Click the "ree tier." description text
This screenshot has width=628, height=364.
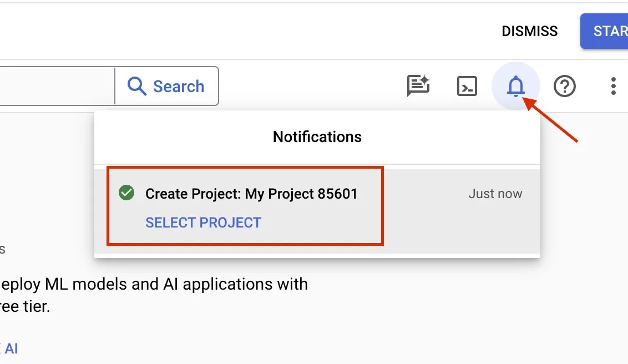[25, 306]
